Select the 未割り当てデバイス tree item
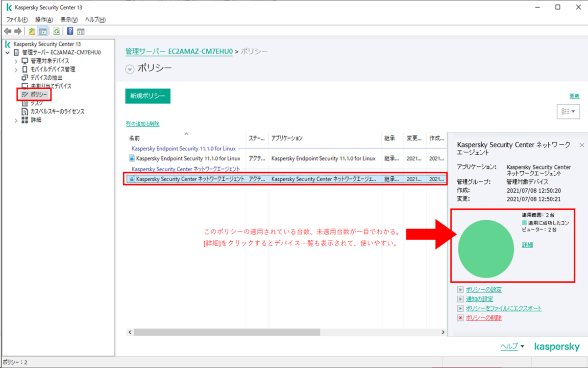Viewport: 588px width, 368px height. (50, 86)
